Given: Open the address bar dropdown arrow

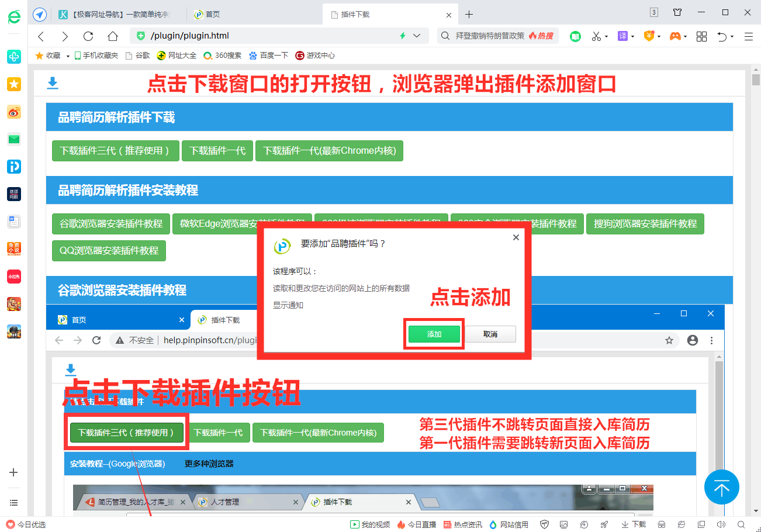Looking at the screenshot, I should (x=416, y=36).
